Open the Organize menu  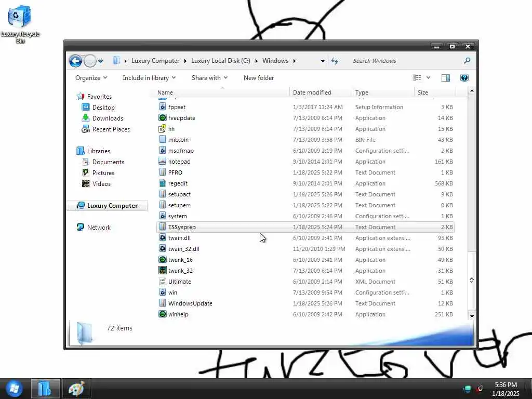click(91, 78)
